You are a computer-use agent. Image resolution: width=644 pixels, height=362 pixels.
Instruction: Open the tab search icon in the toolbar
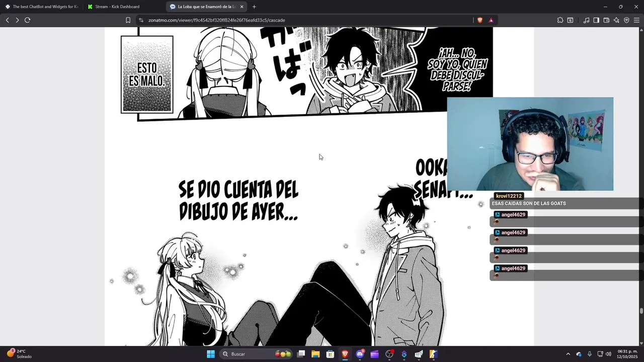(570, 20)
